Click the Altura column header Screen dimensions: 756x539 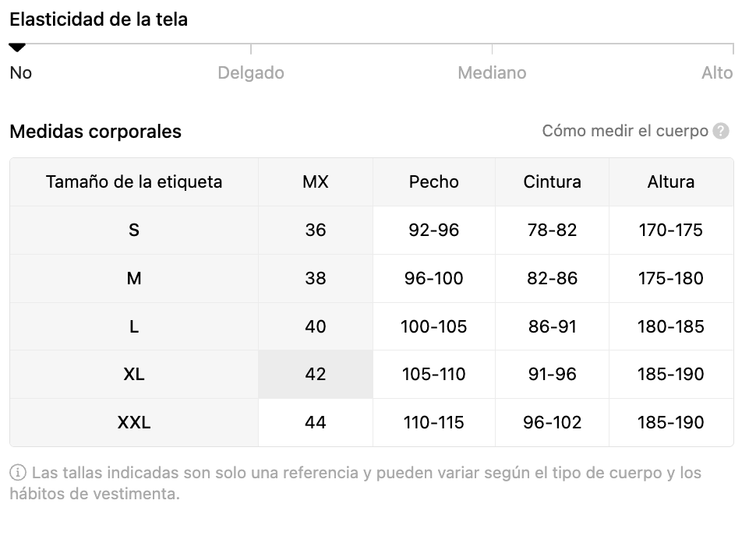click(671, 182)
